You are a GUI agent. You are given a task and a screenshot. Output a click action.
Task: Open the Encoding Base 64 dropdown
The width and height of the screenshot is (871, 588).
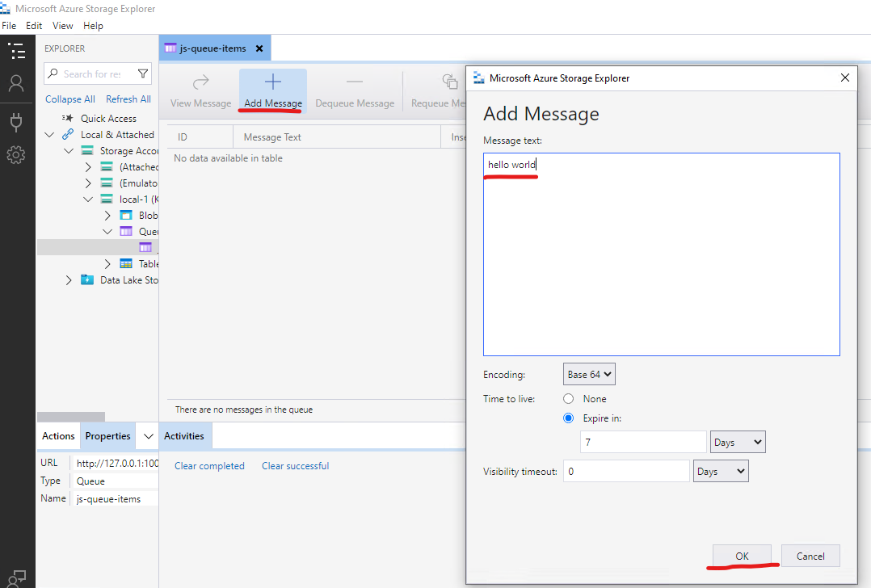pyautogui.click(x=589, y=374)
